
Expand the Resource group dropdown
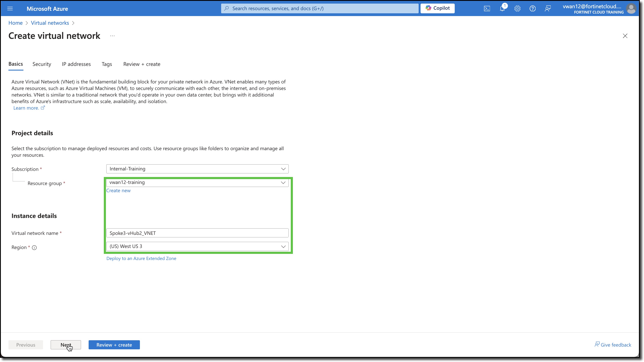pyautogui.click(x=197, y=182)
